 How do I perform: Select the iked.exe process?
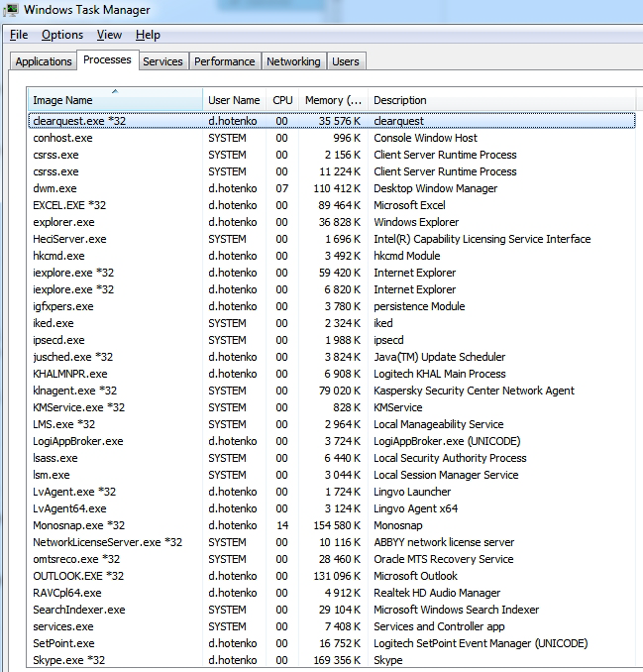pyautogui.click(x=332, y=323)
